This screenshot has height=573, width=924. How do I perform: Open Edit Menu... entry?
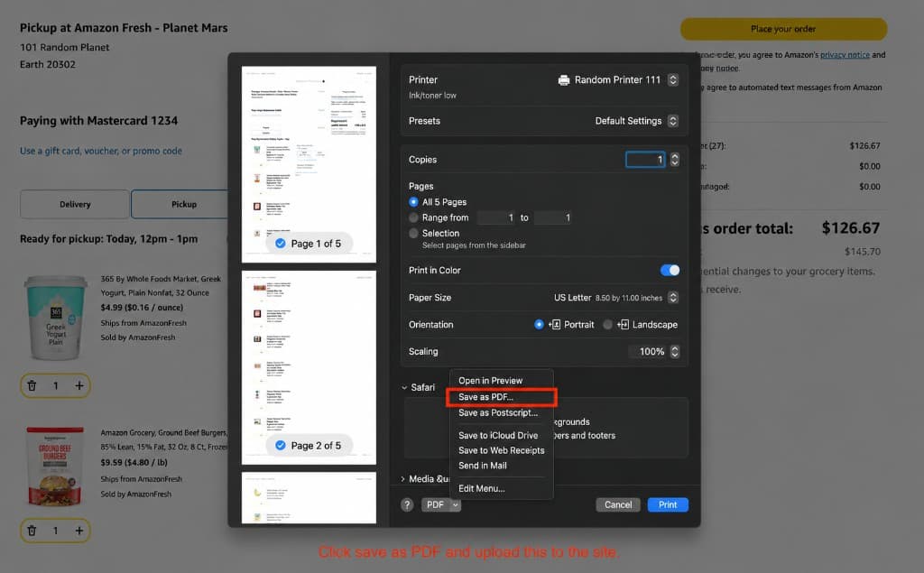tap(482, 488)
